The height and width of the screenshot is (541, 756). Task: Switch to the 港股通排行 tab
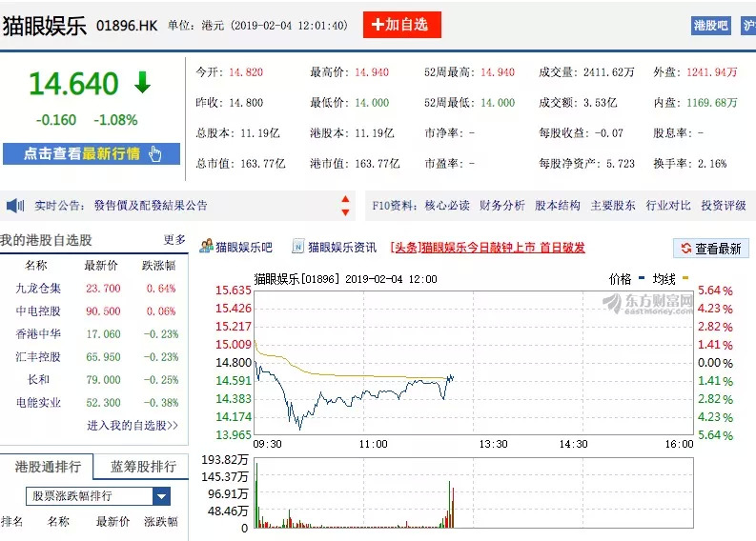[47, 467]
